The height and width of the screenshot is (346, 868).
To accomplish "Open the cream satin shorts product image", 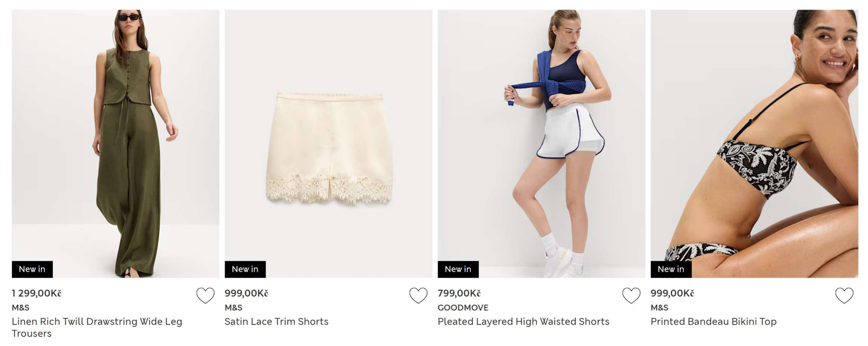I will tap(328, 144).
